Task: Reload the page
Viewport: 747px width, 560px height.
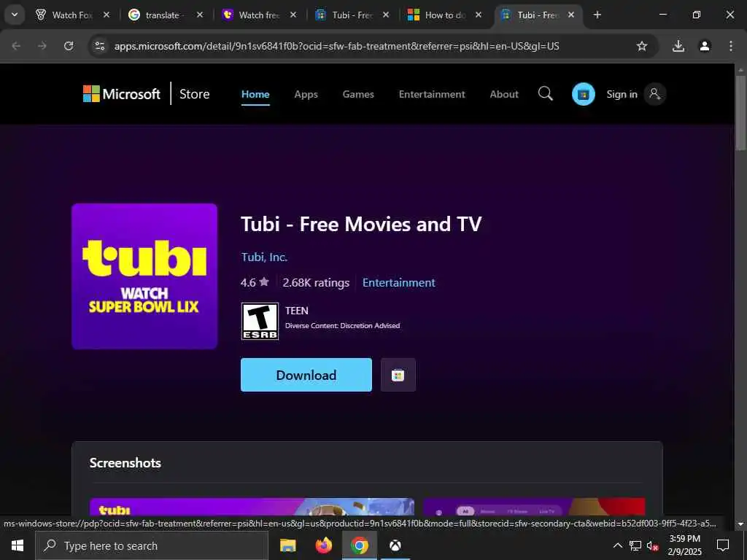Action: point(69,46)
